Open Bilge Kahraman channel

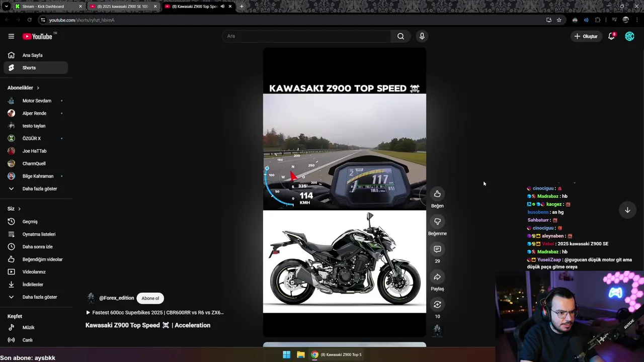[36, 176]
